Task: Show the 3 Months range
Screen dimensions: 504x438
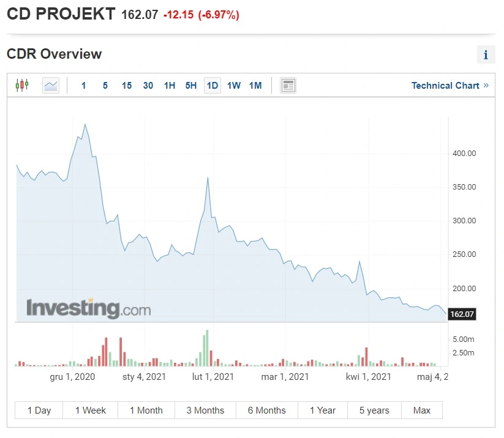Action: (205, 410)
